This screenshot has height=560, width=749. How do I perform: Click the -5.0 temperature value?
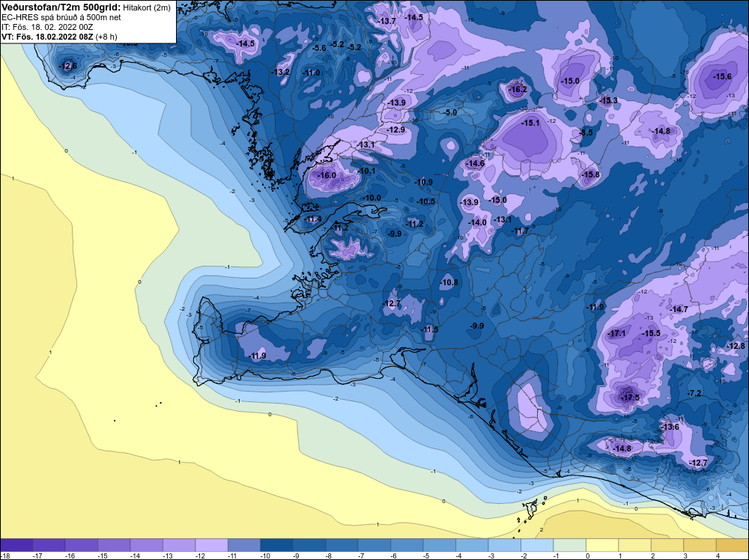(450, 112)
